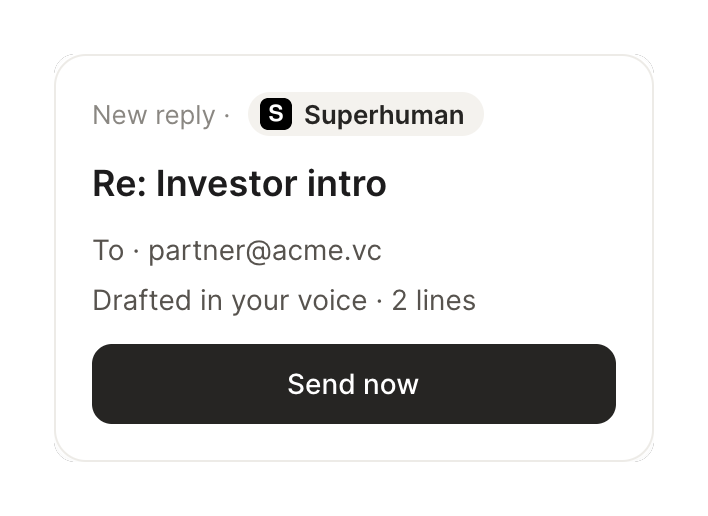708x516 pixels.
Task: Click the 2 lines draft summary
Action: point(433,300)
